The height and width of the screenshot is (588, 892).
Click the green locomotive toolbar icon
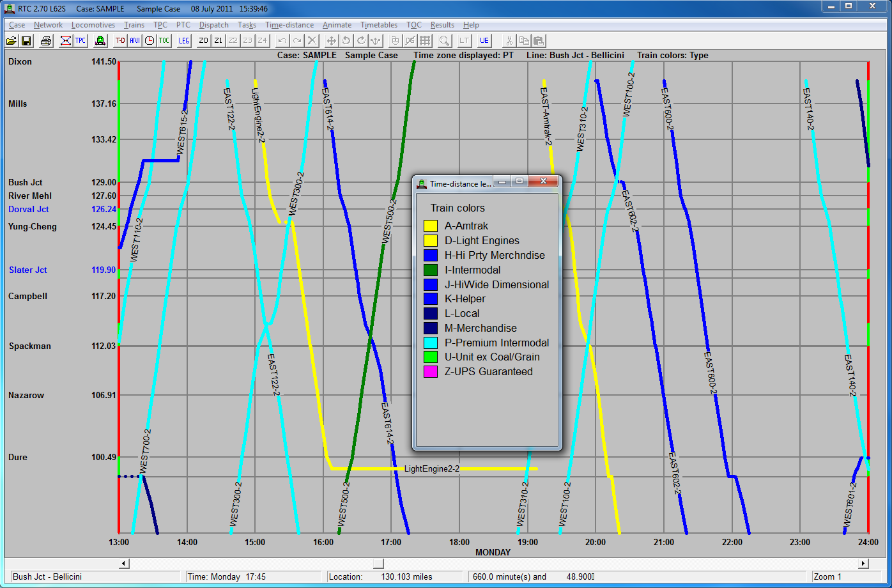100,41
